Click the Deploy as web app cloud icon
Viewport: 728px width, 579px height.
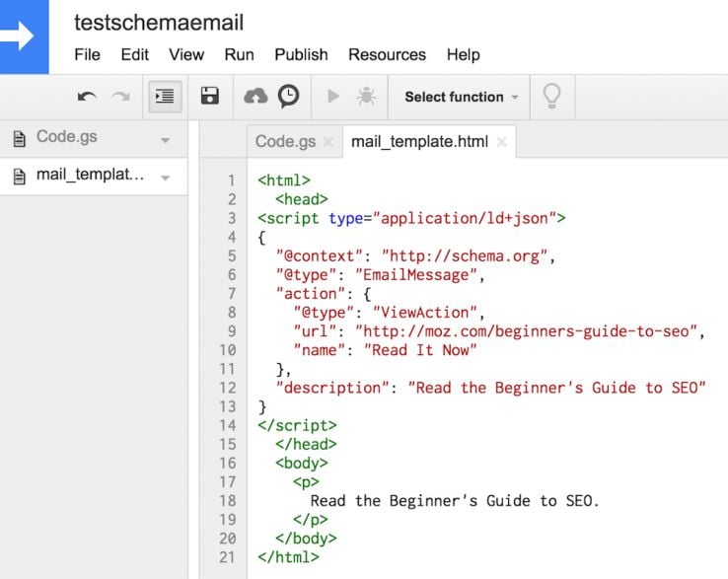pyautogui.click(x=255, y=96)
